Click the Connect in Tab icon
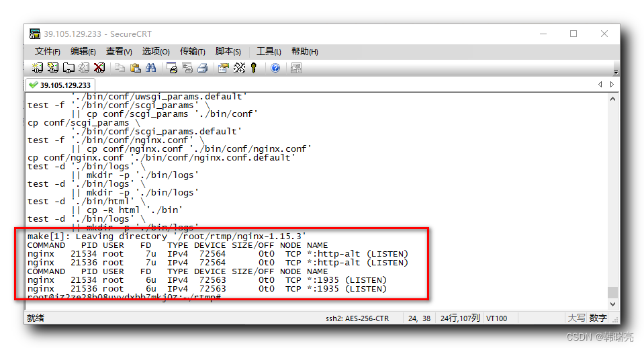 pyautogui.click(x=68, y=68)
